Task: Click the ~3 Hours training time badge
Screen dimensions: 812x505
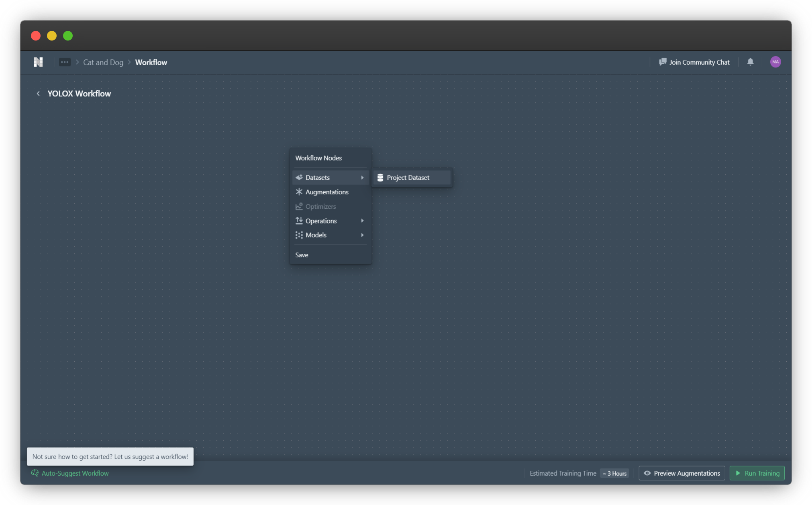Action: (x=614, y=473)
